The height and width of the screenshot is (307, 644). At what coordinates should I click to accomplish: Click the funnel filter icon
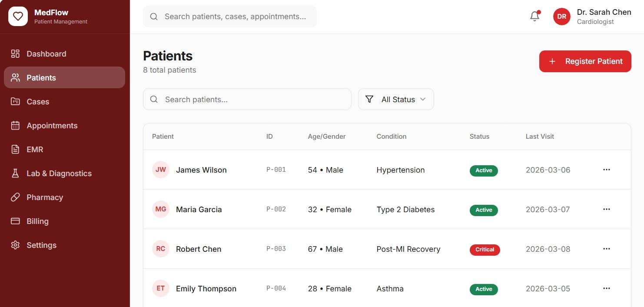click(x=369, y=100)
